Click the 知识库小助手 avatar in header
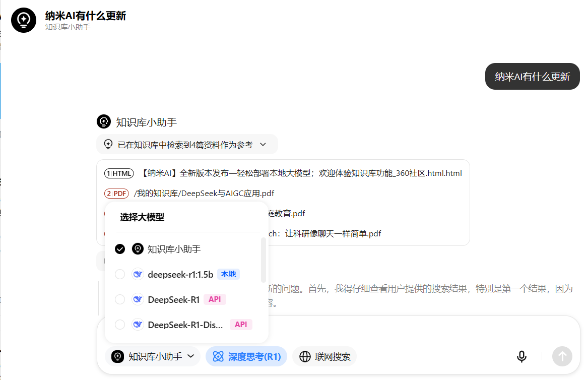The image size is (588, 380). pyautogui.click(x=24, y=20)
